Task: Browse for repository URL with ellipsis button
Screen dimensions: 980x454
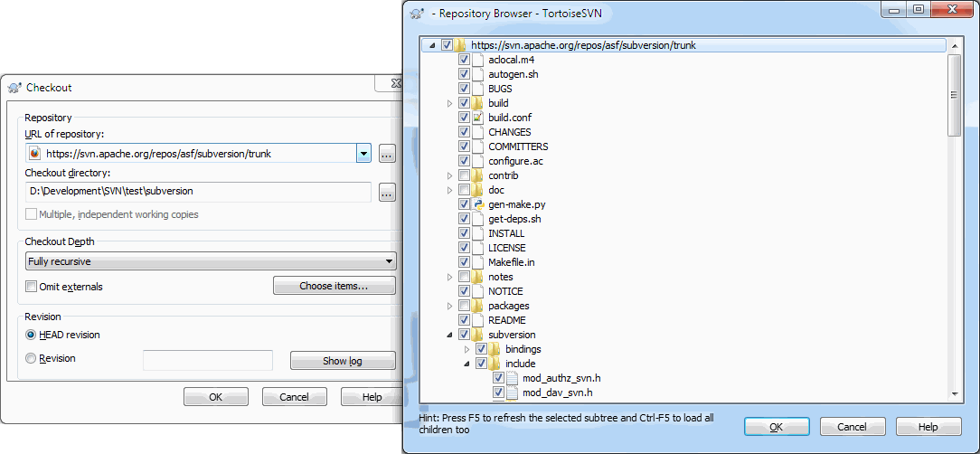Action: 388,153
